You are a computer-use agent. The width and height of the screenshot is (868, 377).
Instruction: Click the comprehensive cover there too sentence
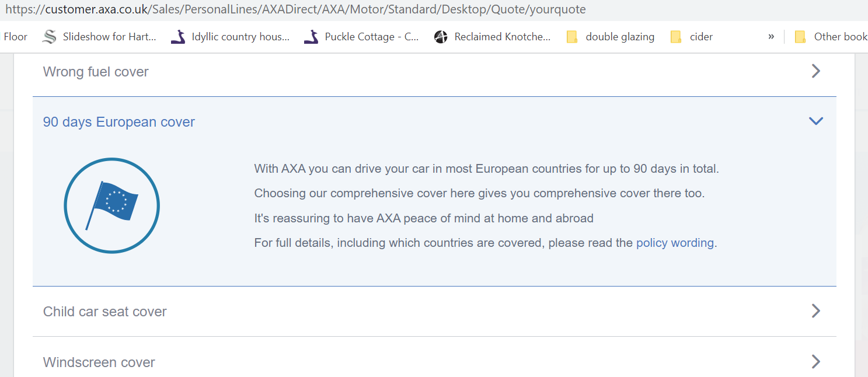(479, 193)
